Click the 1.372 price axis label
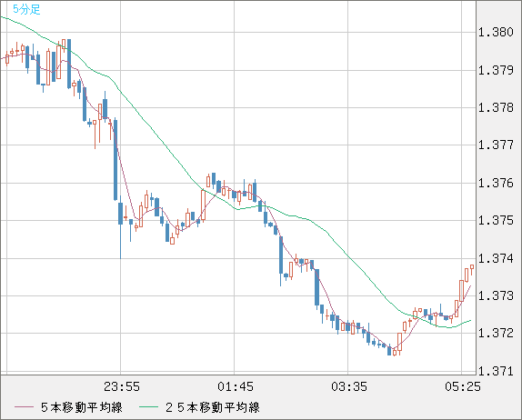The width and height of the screenshot is (522, 420). coord(496,333)
